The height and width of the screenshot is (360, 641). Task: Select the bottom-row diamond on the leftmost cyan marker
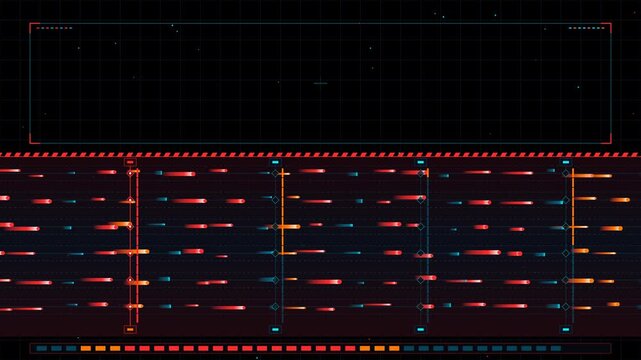[x=275, y=306]
